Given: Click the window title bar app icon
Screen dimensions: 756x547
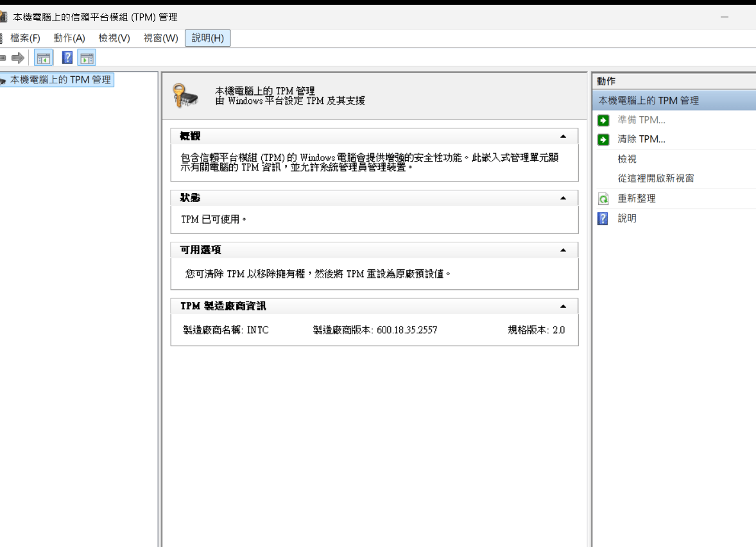Looking at the screenshot, I should (x=3, y=17).
